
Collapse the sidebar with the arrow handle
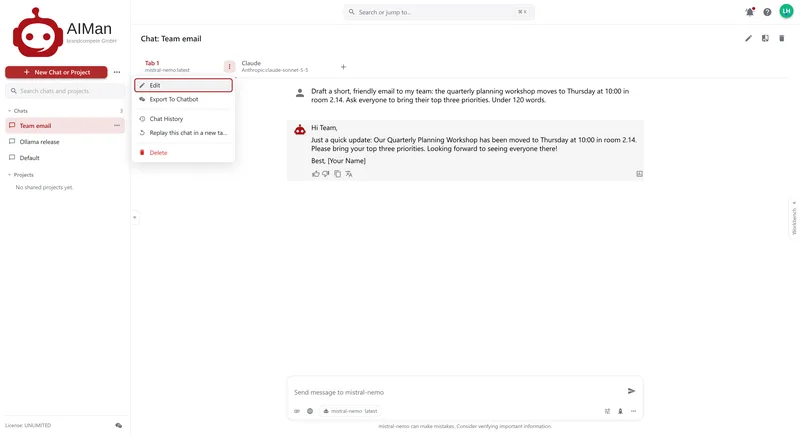coord(135,218)
